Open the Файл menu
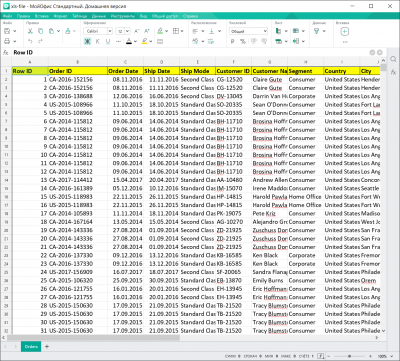This screenshot has width=400, height=361. [x=7, y=16]
